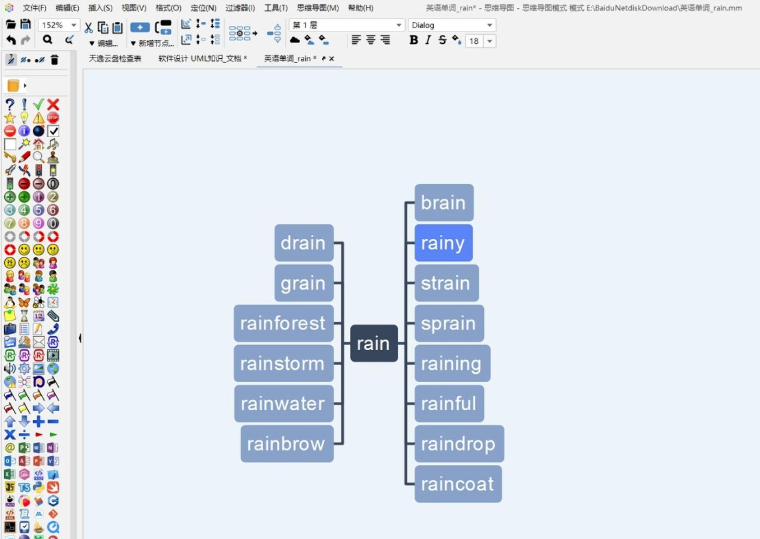Image resolution: width=760 pixels, height=539 pixels.
Task: Select the rainforest node
Action: [283, 323]
